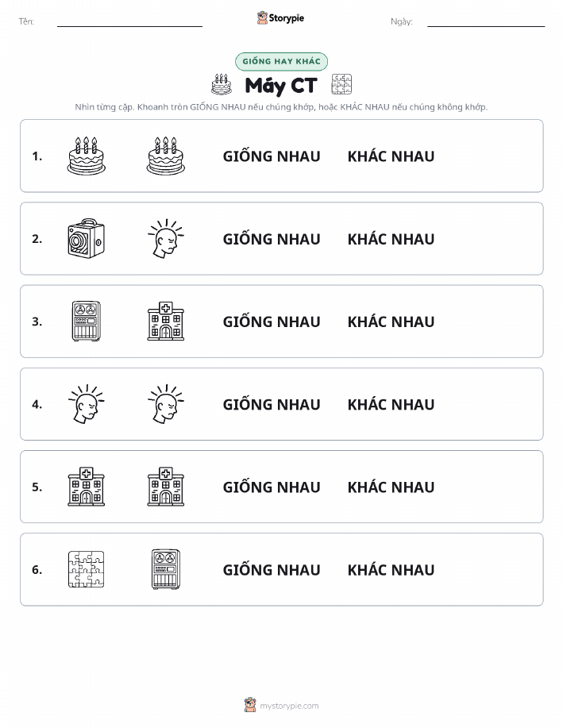Click the Ngày date line field
Viewport: 563px width, 728px height.
pyautogui.click(x=486, y=21)
